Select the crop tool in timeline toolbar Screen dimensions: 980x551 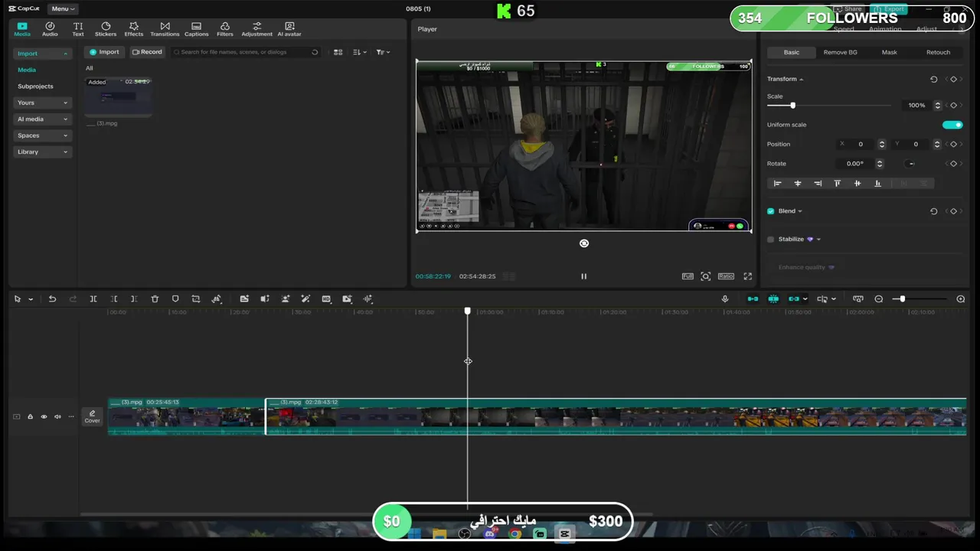click(196, 299)
